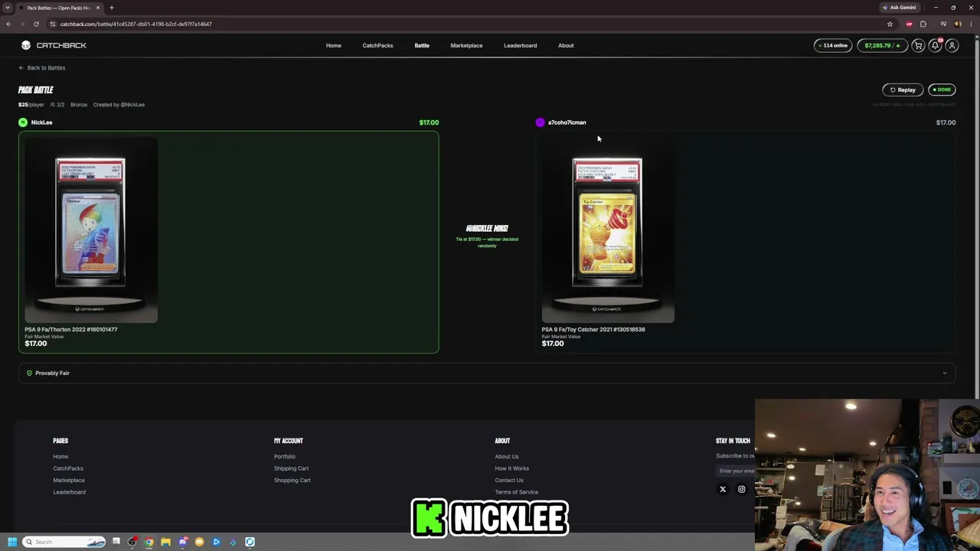The image size is (980, 551).
Task: Click the a7coho7icman player avatar
Action: pyautogui.click(x=541, y=122)
